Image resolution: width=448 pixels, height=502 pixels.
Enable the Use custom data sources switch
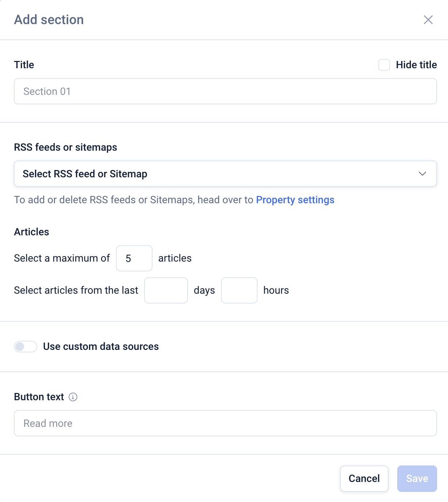point(26,347)
